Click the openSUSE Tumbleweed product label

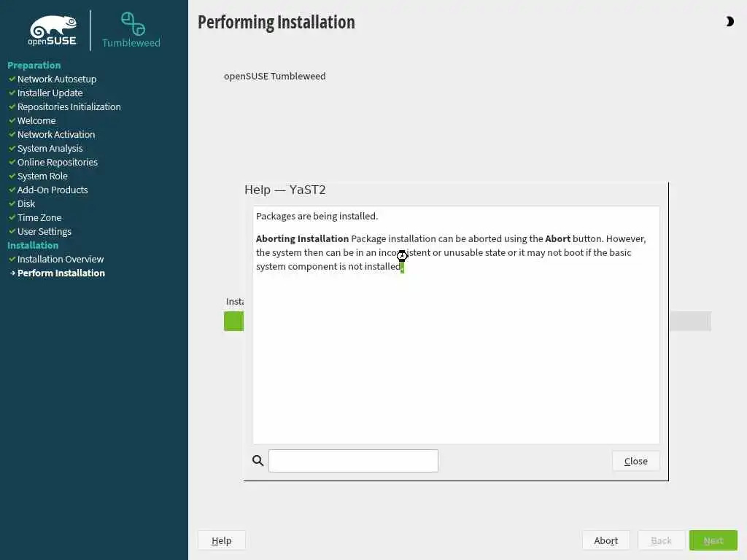pos(275,76)
